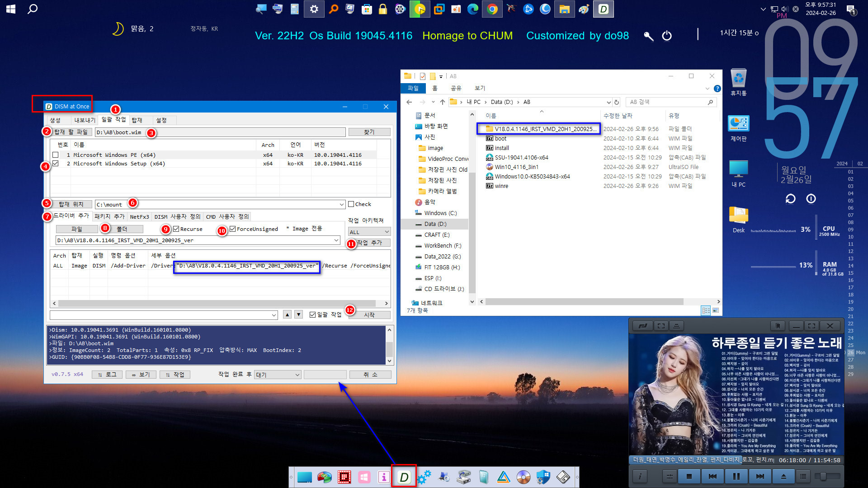Image resolution: width=868 pixels, height=488 pixels.
Task: Stop playback in the music player
Action: pyautogui.click(x=689, y=476)
